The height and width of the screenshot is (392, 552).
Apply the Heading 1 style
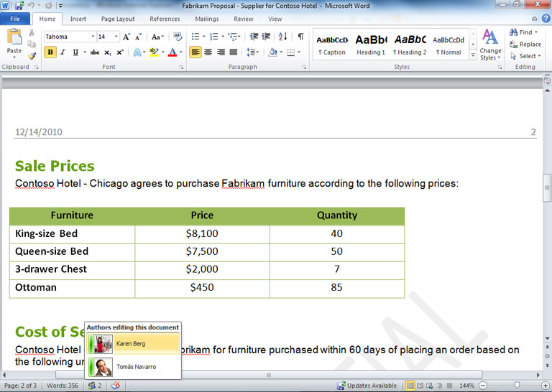click(x=371, y=45)
